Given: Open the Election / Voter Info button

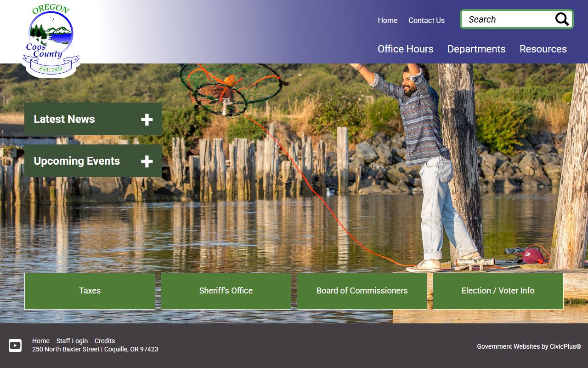Looking at the screenshot, I should [x=498, y=291].
